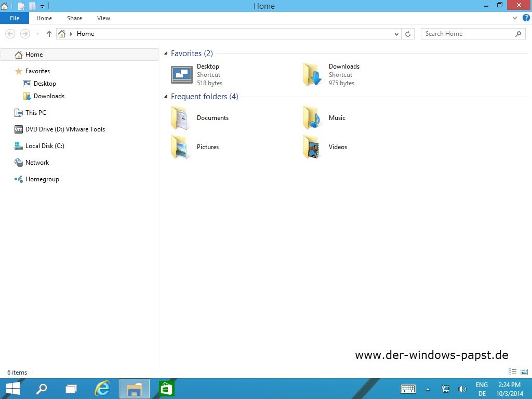Collapse the Favorites (2) group
This screenshot has width=532, height=399.
166,54
